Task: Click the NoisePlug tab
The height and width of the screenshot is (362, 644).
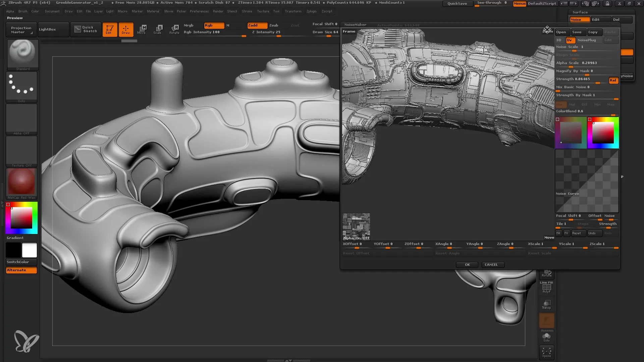Action: 587,40
